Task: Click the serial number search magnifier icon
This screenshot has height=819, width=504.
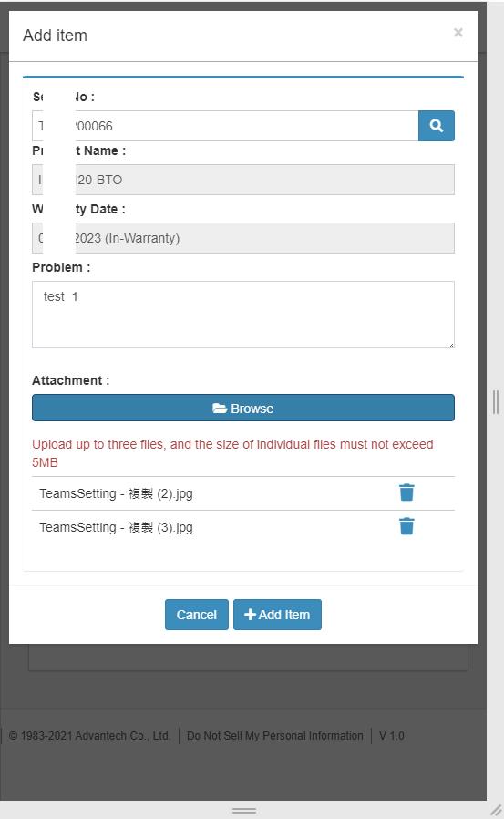Action: [x=437, y=126]
